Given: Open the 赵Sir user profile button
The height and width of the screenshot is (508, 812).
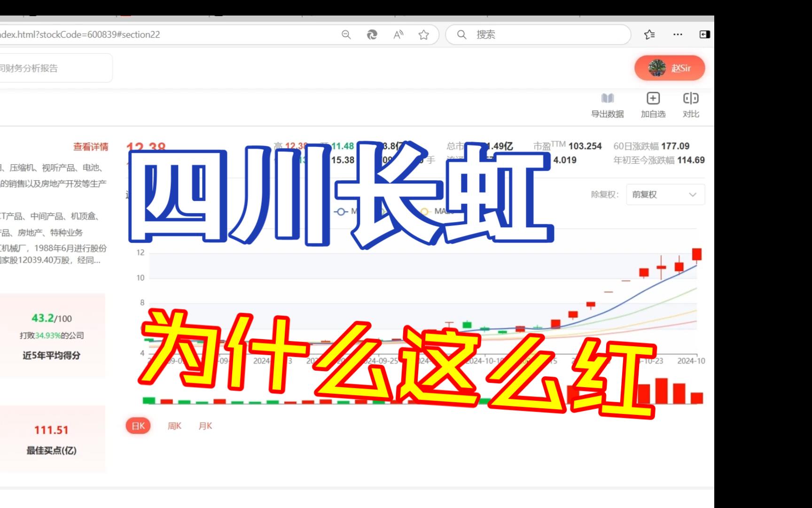Looking at the screenshot, I should click(670, 68).
